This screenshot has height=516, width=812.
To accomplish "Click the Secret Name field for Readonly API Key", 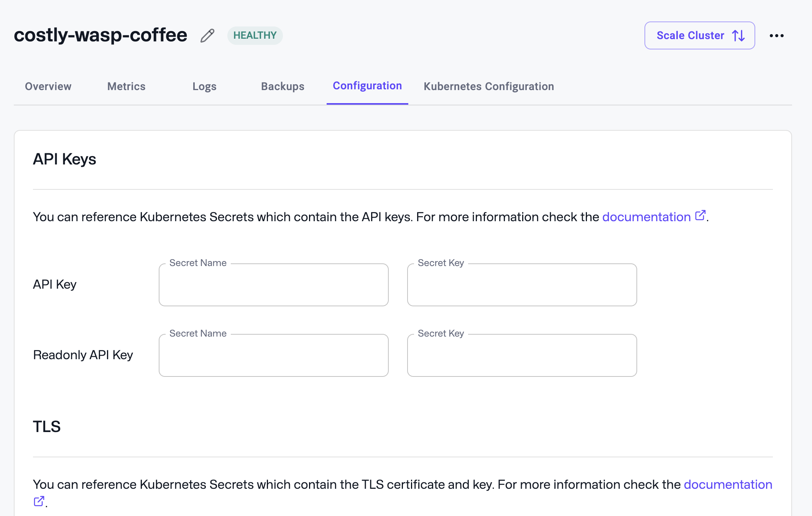I will pos(273,355).
